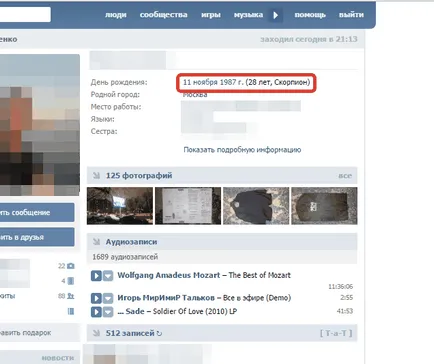434x364 pixels.
Task: Click выйти to log out
Action: [351, 15]
